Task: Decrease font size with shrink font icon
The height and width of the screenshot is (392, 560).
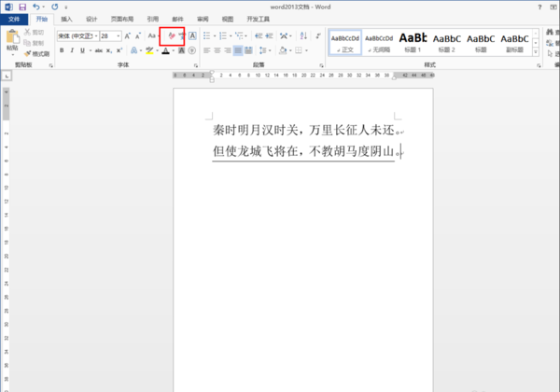Action: pyautogui.click(x=138, y=35)
